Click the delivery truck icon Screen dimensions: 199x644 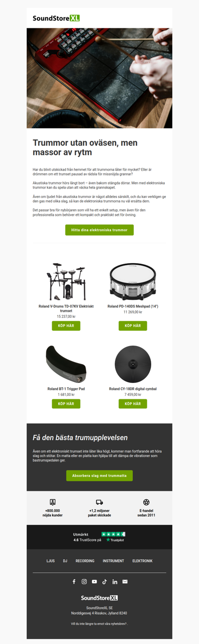99,502
